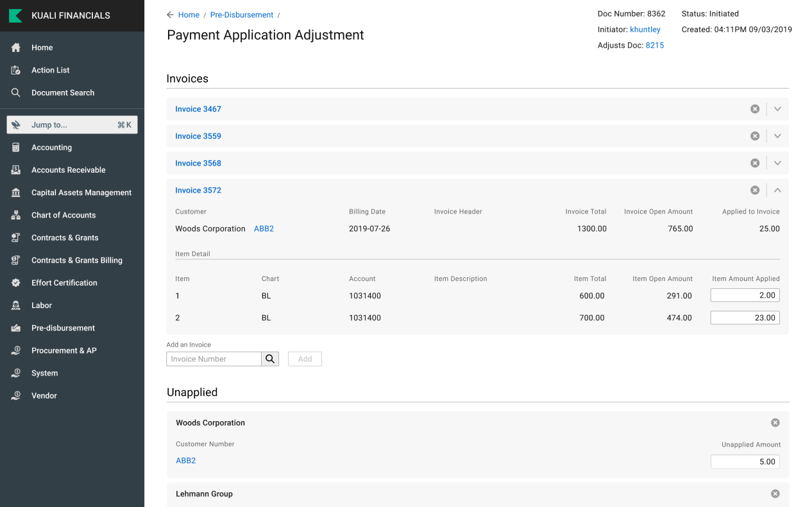Expand Invoice 3467 with the chevron
The width and height of the screenshot is (812, 507).
pos(777,109)
